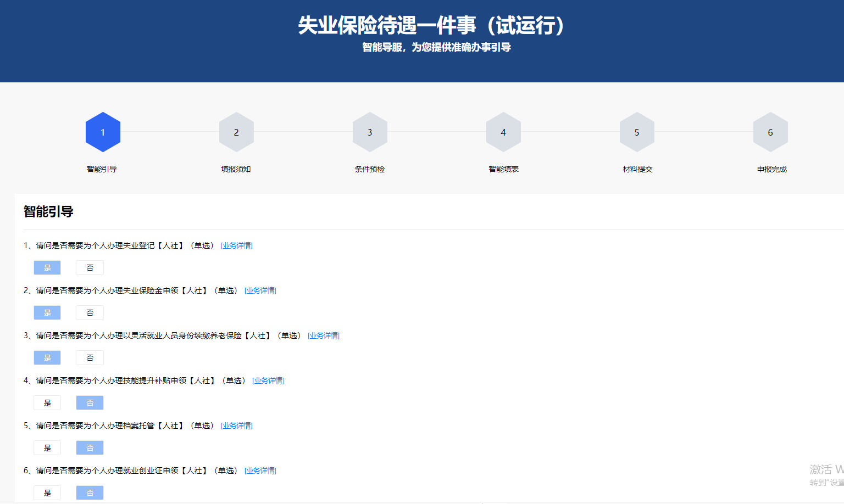The height and width of the screenshot is (504, 844).
Task: Select 是 for the 档案托管 question
Action: point(47,447)
